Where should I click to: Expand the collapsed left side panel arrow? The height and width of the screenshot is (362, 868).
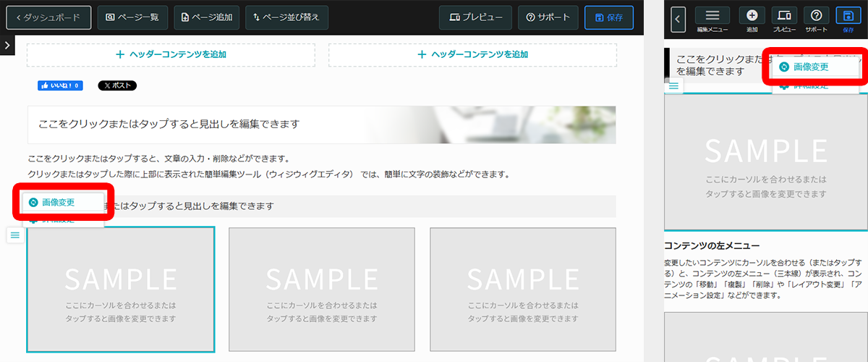click(x=7, y=45)
